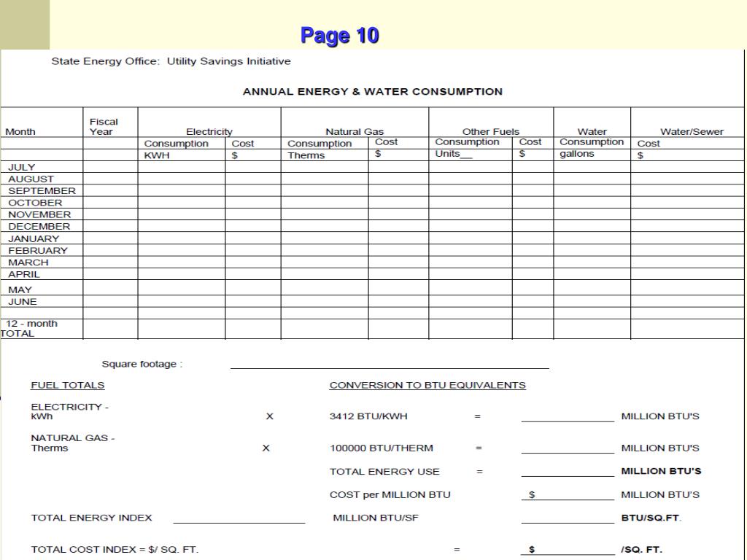Screen dimensions: 747x560
Task: Click the Natural Gas column header
Action: pos(355,131)
